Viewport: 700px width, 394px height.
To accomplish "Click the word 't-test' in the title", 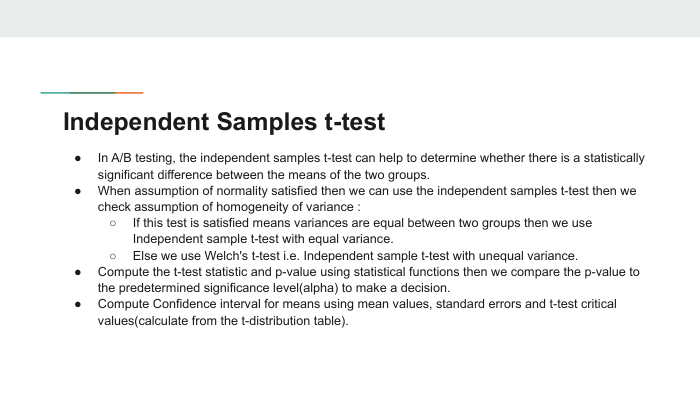I will click(x=355, y=121).
